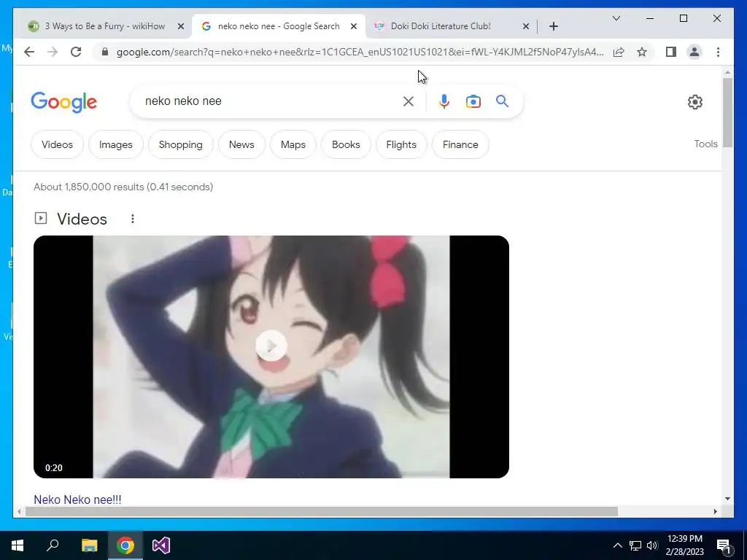Filter results by Flights
The image size is (747, 560).
click(401, 144)
